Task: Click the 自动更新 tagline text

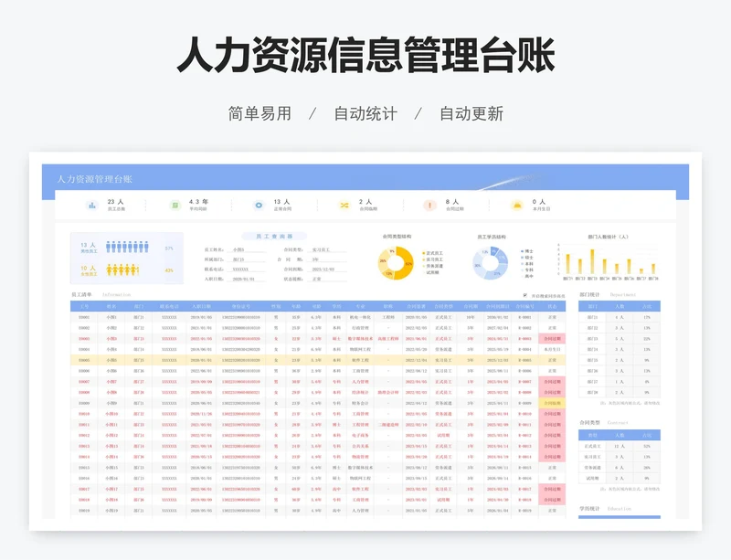Action: tap(471, 114)
